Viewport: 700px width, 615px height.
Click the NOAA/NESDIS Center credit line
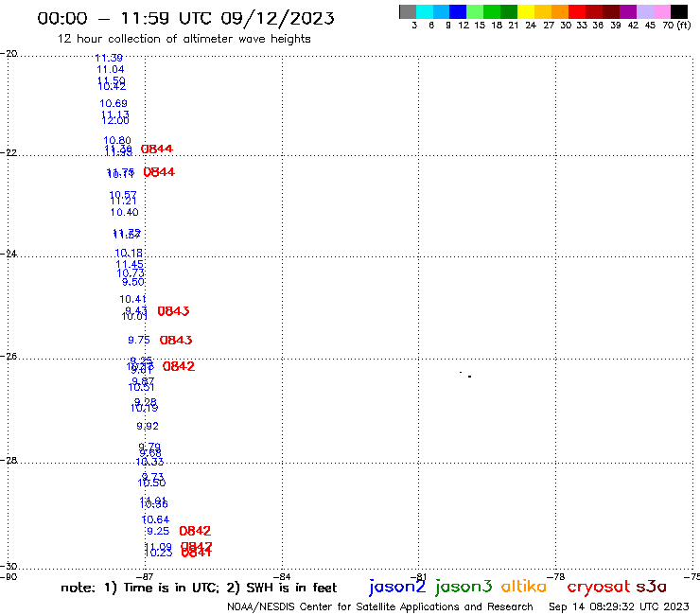[x=380, y=606]
